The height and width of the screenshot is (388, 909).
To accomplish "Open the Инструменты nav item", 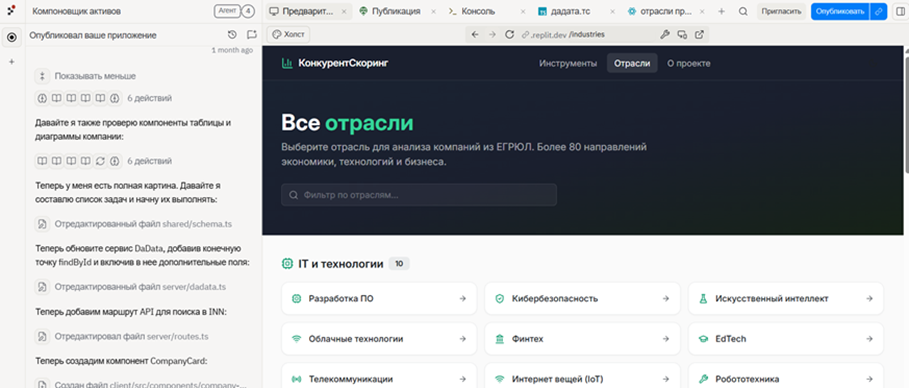I will click(x=568, y=63).
